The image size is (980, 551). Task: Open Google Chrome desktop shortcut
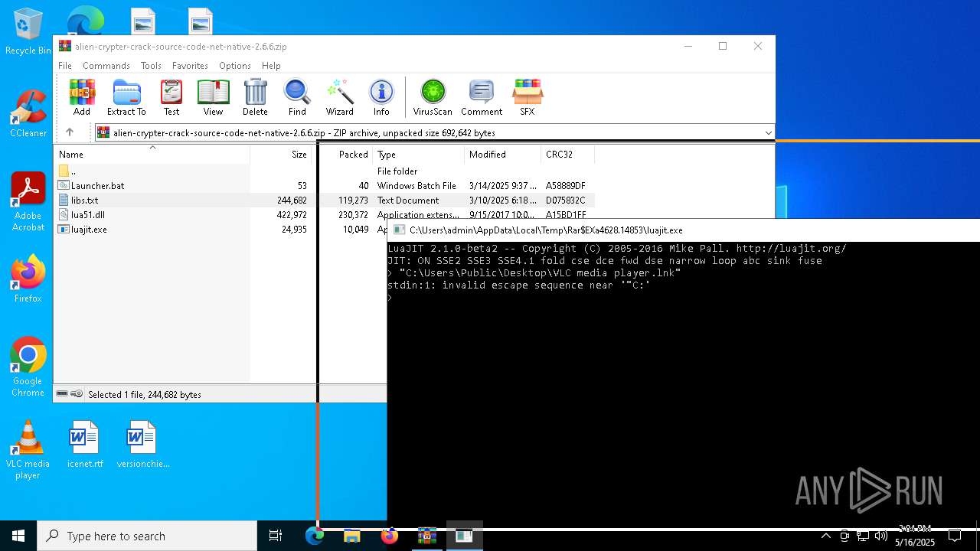[x=28, y=367]
